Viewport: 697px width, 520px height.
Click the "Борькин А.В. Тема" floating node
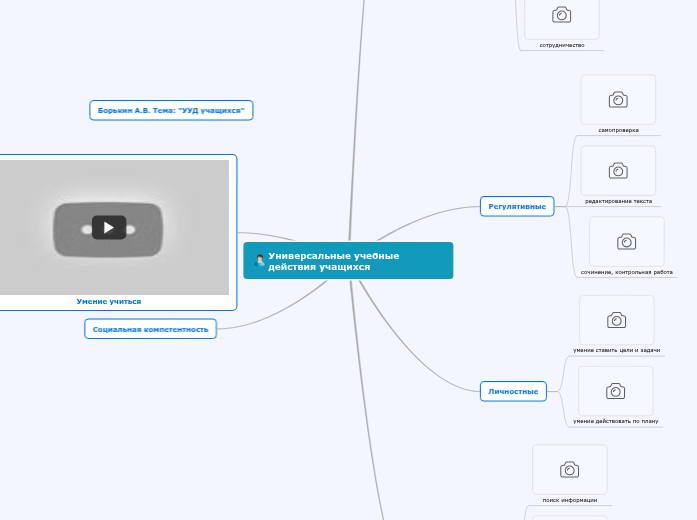click(171, 110)
